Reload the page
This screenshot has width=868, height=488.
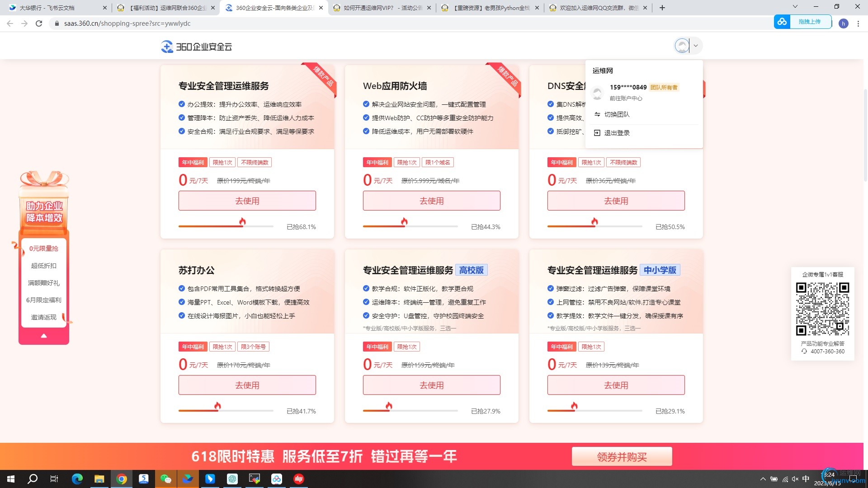pos(39,23)
